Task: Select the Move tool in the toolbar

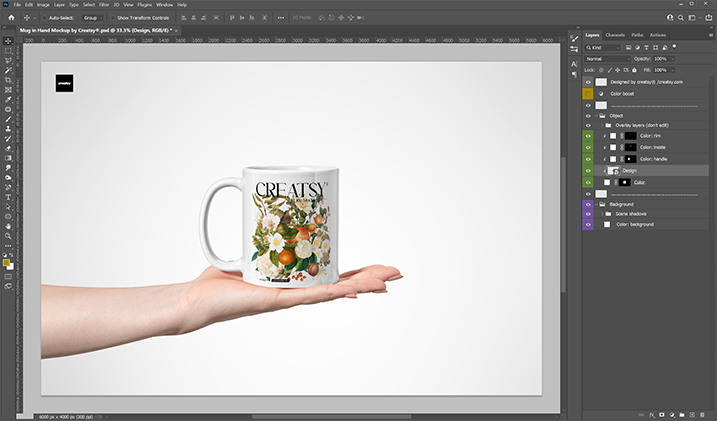Action: pyautogui.click(x=8, y=41)
